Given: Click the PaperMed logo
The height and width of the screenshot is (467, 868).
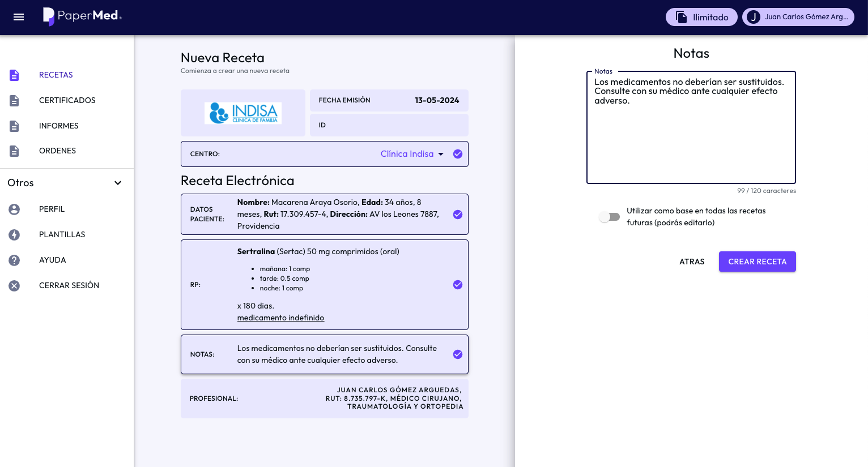Looking at the screenshot, I should (x=83, y=16).
